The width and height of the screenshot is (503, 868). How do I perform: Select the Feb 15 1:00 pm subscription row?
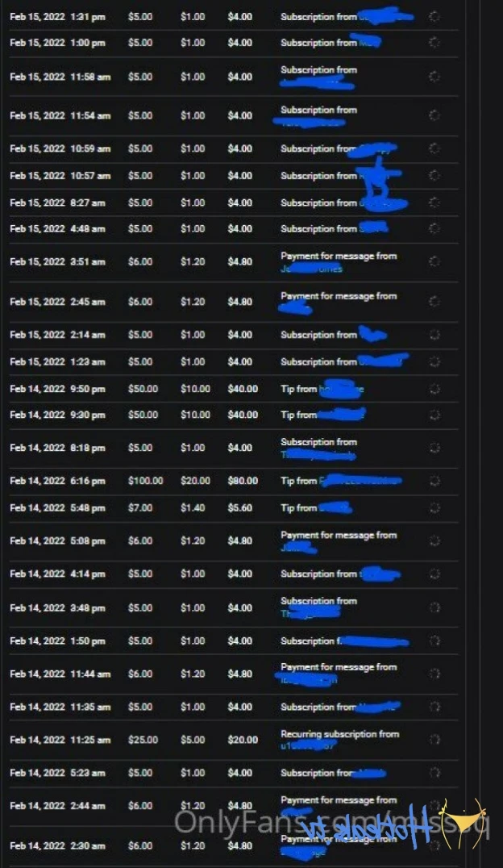click(x=234, y=43)
